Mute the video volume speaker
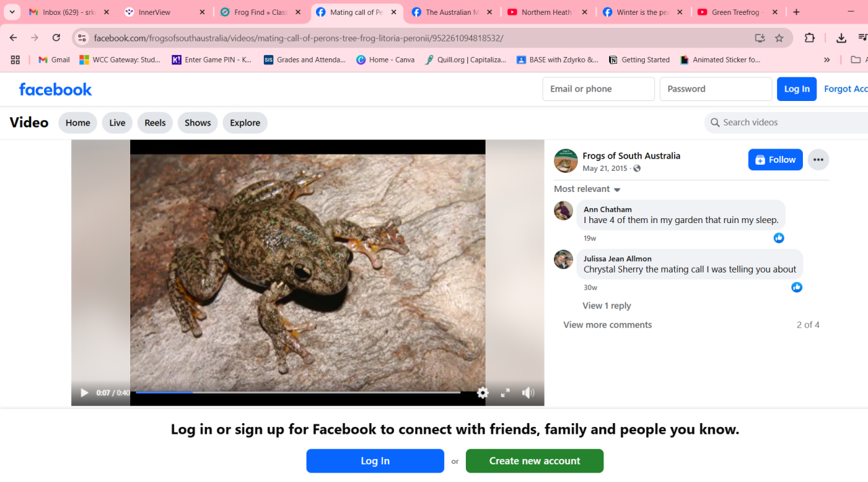 (x=528, y=393)
